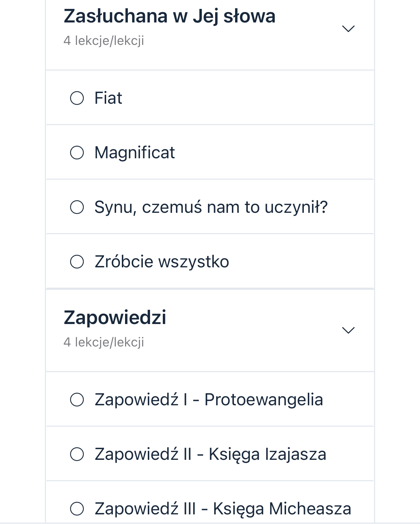Toggle the Magnificat lesson circle
The image size is (420, 524).
[x=77, y=153]
